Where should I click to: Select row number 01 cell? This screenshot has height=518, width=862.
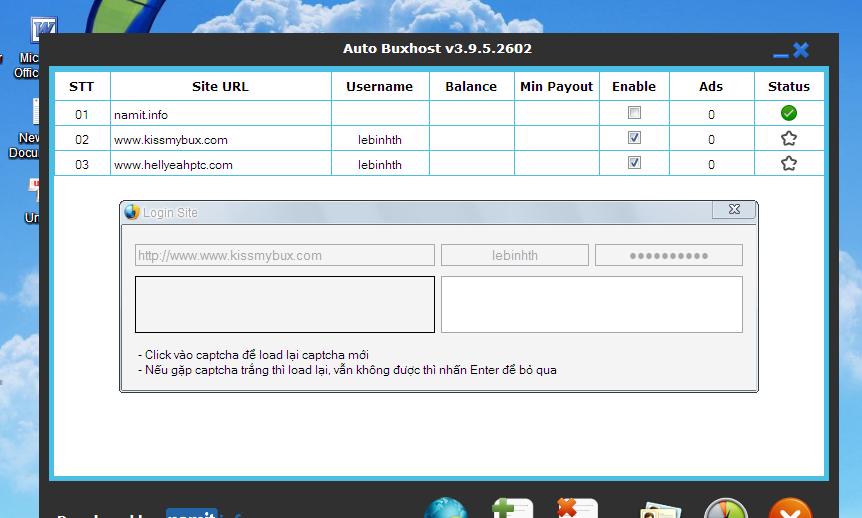[82, 114]
